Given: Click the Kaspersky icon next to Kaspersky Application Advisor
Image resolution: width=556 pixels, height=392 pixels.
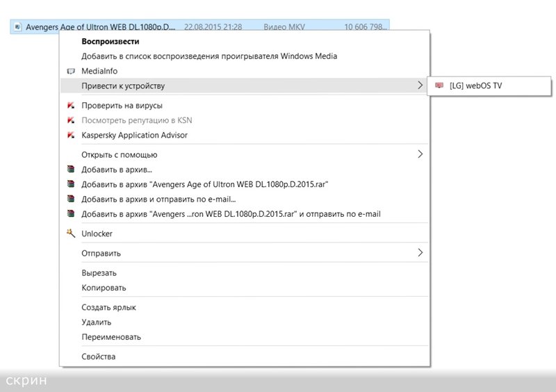Looking at the screenshot, I should pyautogui.click(x=70, y=135).
